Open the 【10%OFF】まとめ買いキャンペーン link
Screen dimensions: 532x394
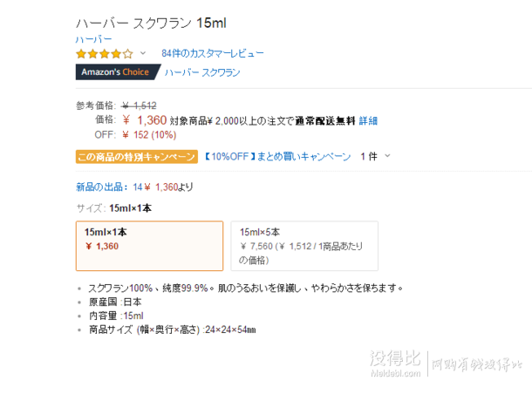point(277,156)
